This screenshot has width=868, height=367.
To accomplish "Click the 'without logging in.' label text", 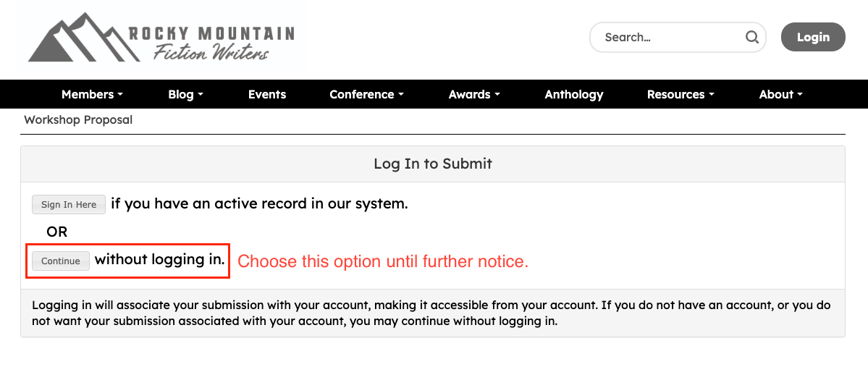I will (x=159, y=259).
